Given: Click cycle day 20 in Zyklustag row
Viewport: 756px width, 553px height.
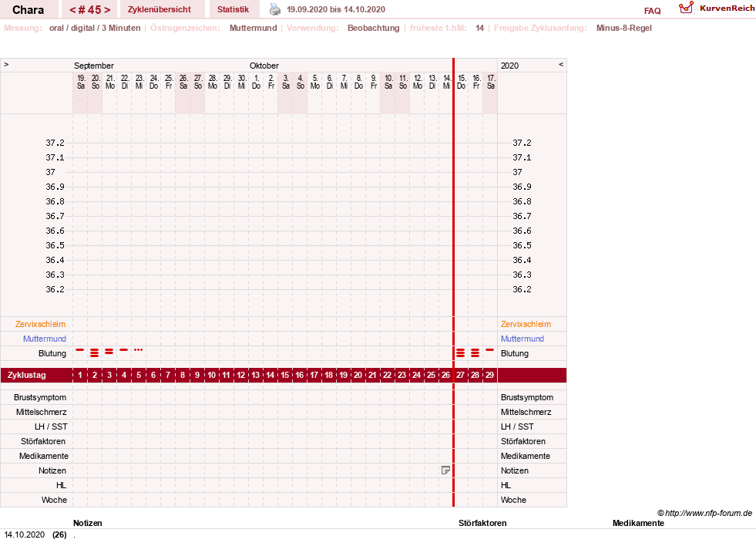Looking at the screenshot, I should click(x=358, y=375).
